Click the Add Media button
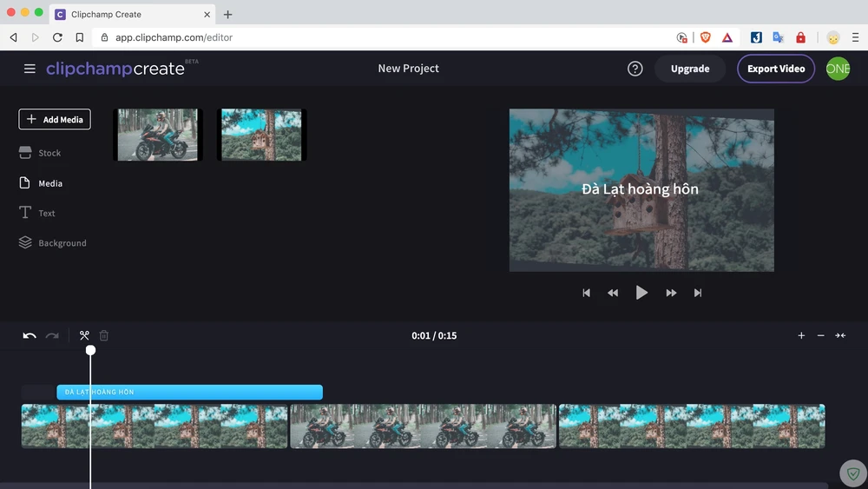Screen dimensions: 868x489 [55, 120]
